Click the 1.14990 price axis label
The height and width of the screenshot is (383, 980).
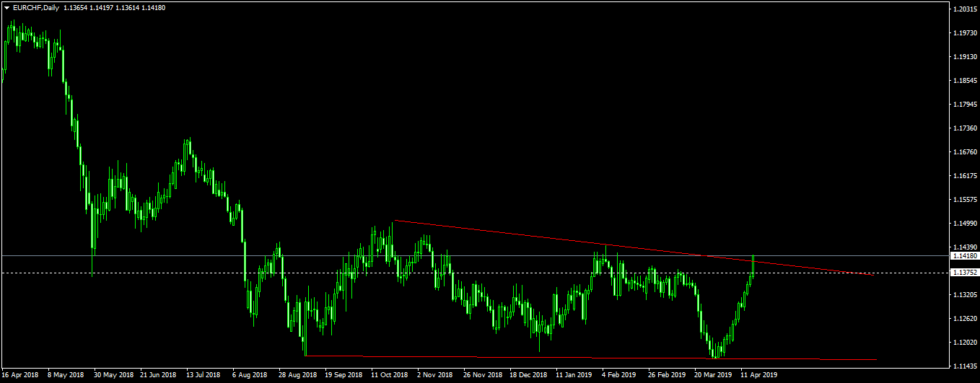click(x=964, y=224)
